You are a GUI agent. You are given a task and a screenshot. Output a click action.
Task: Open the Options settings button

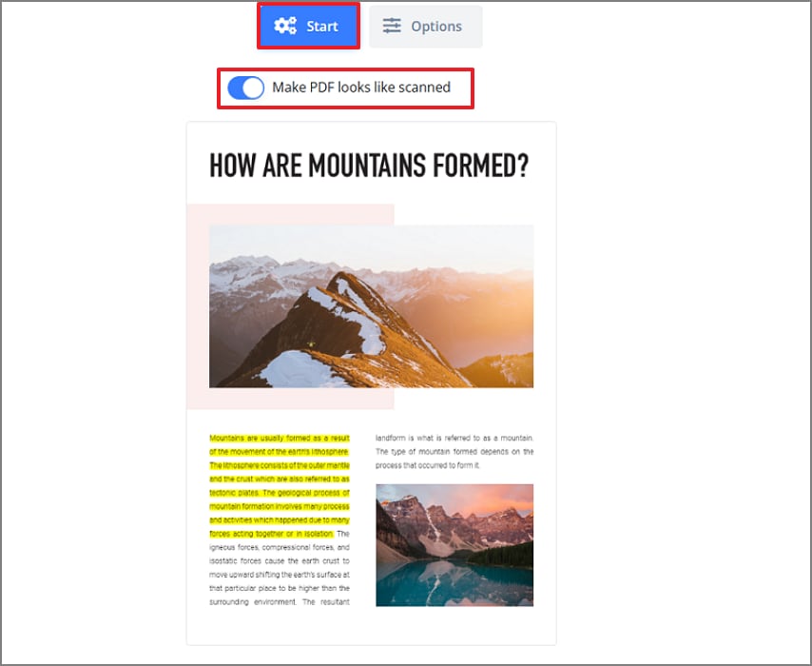point(426,27)
